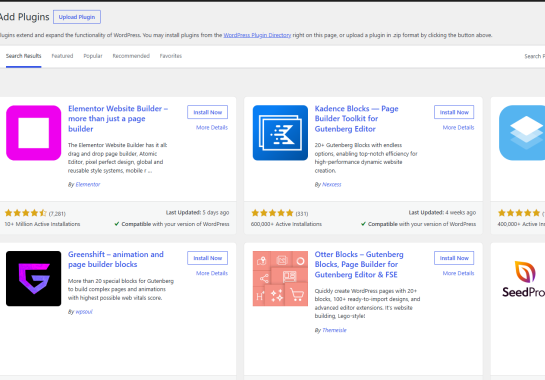Image resolution: width=545 pixels, height=380 pixels.
Task: Click '600,000+ Active Installations' text
Action: coord(286,224)
